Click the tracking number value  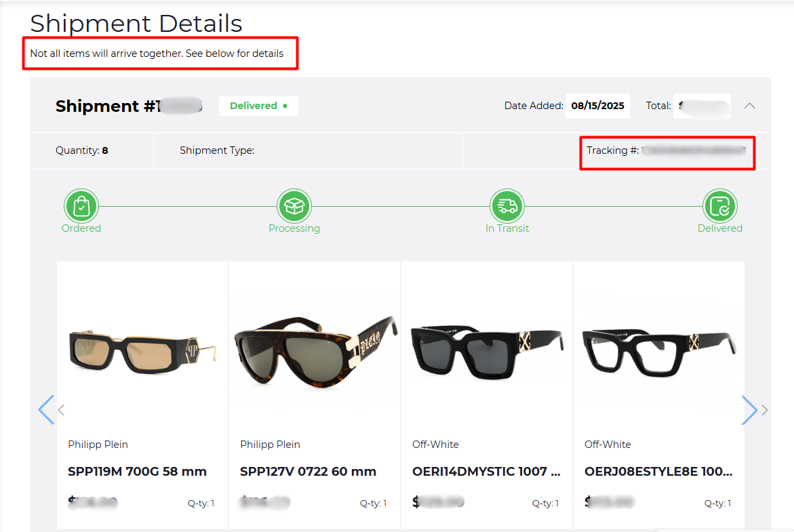click(694, 150)
